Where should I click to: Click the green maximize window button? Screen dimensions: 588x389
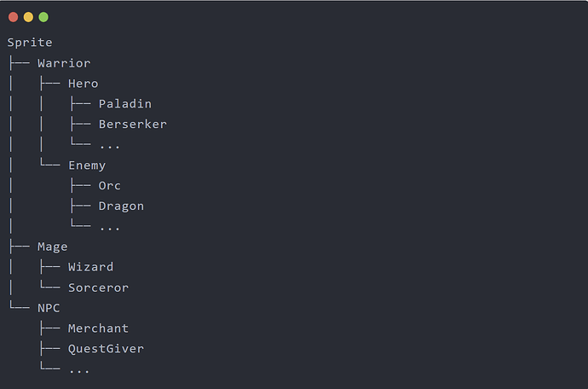[43, 17]
